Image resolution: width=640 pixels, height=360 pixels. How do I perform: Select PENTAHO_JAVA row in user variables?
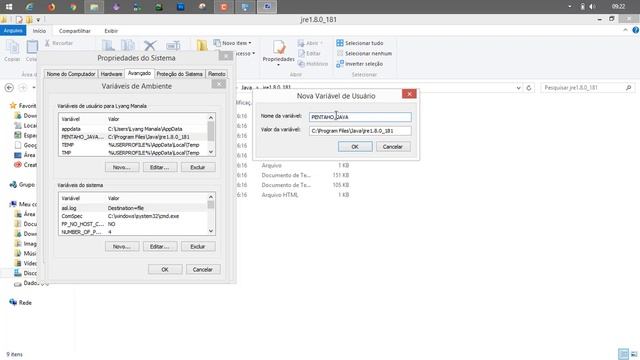pyautogui.click(x=133, y=137)
